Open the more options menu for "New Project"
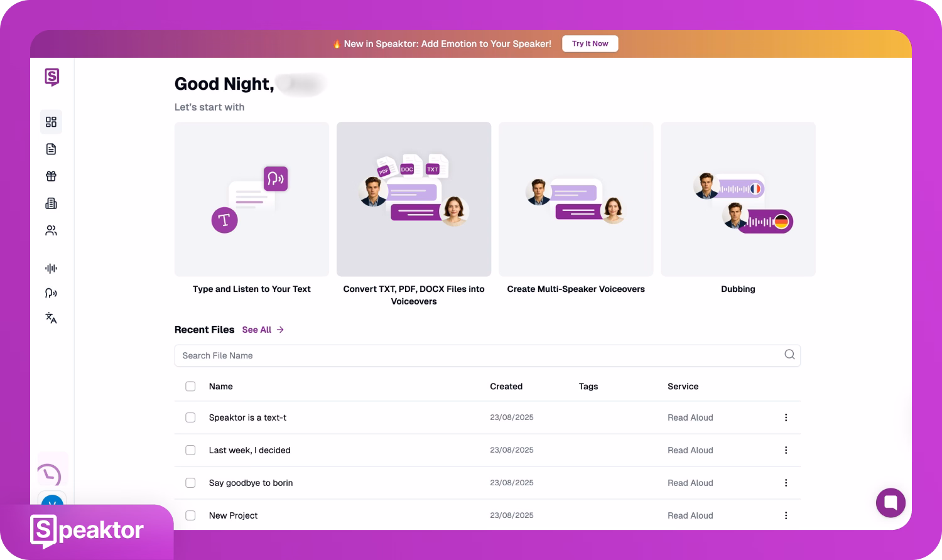This screenshot has height=560, width=942. pos(786,515)
